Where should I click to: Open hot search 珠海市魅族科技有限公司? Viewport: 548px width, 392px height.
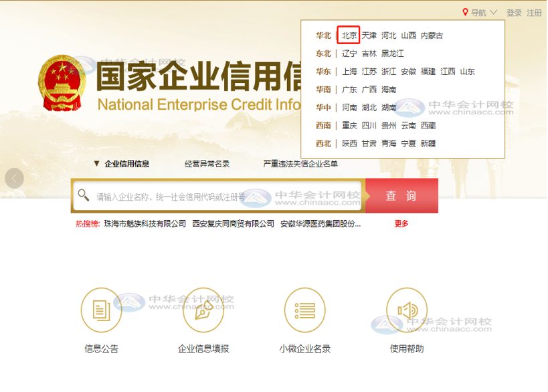pos(145,224)
